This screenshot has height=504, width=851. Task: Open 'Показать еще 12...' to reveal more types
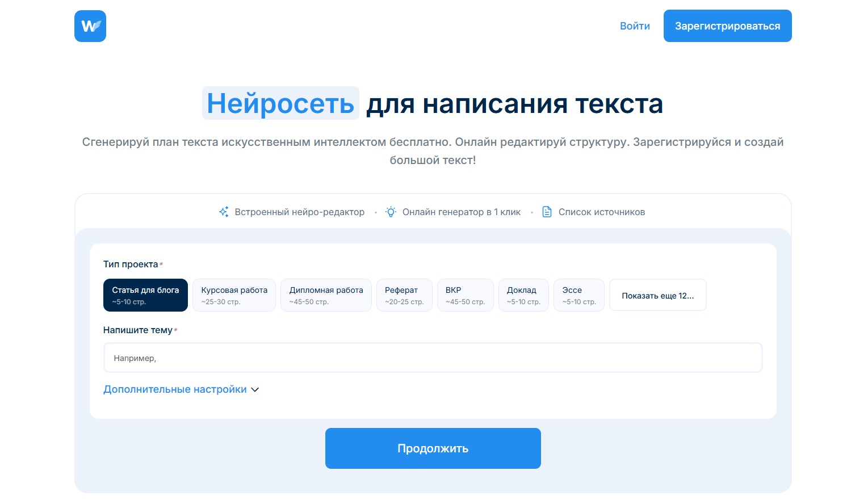(x=657, y=295)
